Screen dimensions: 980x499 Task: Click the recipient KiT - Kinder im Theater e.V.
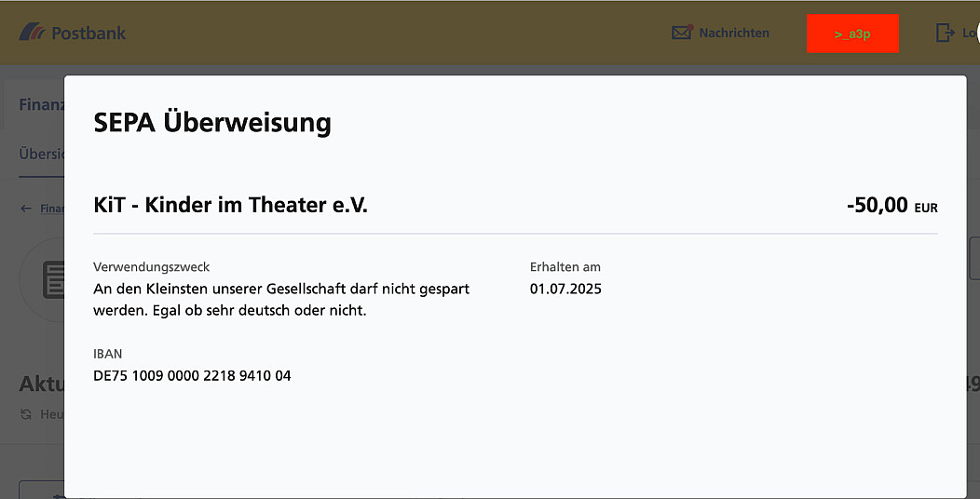click(230, 205)
